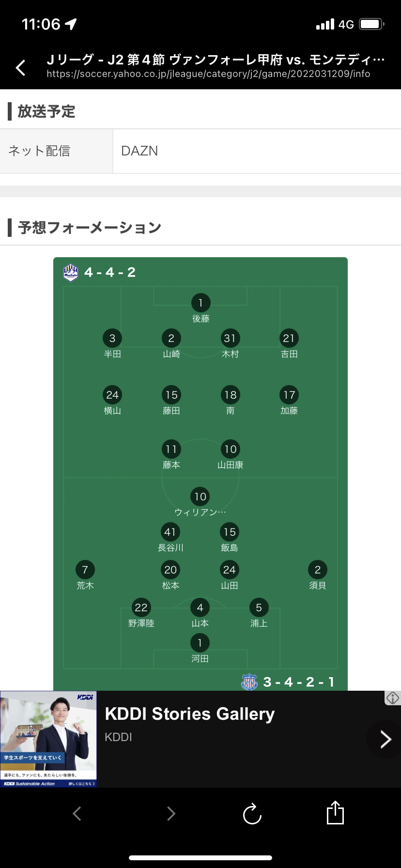The image size is (401, 868).
Task: Tap the back arrow in the header
Action: (x=21, y=68)
